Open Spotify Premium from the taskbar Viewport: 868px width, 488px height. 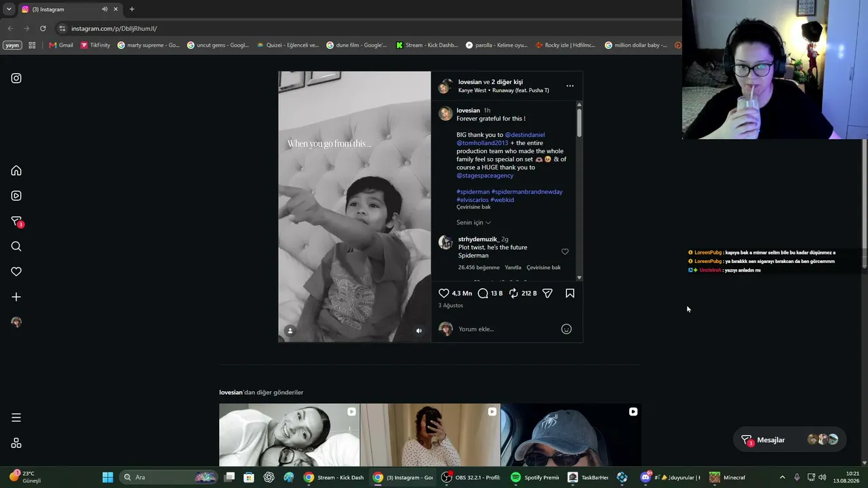[535, 477]
